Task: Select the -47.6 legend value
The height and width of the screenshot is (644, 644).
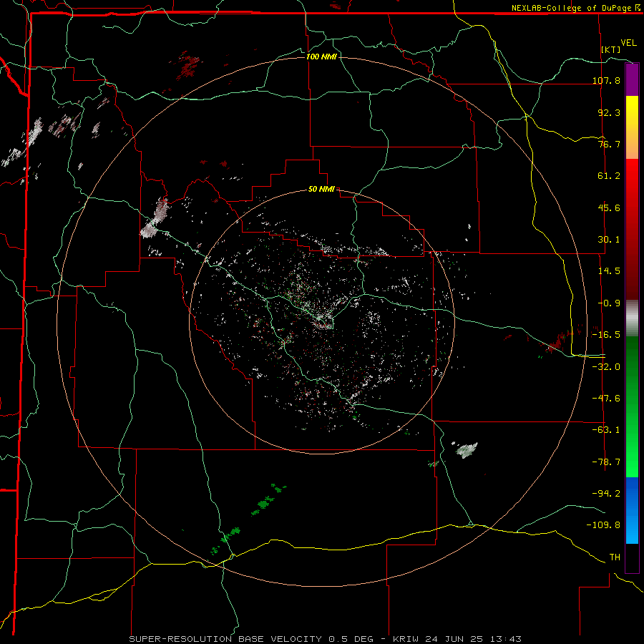Action: [606, 399]
